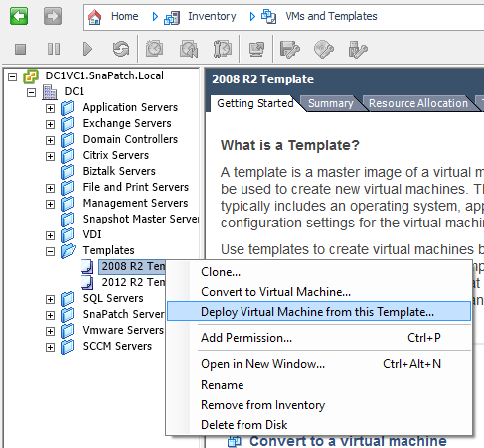The height and width of the screenshot is (448, 484).
Task: Select Convert to Virtual Machine menu entry
Action: click(275, 292)
